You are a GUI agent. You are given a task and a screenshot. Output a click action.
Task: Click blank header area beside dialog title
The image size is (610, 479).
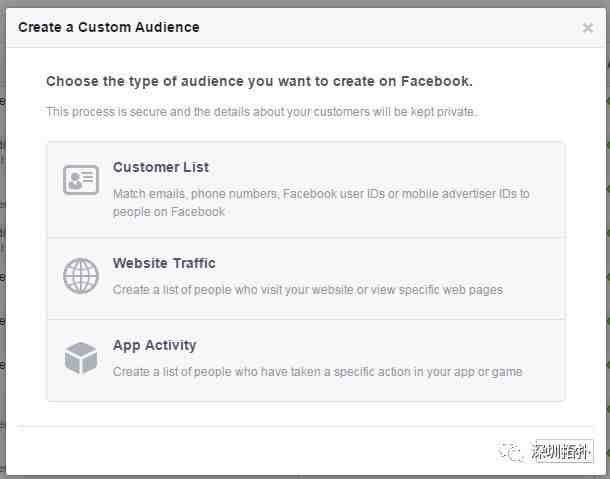coord(389,28)
